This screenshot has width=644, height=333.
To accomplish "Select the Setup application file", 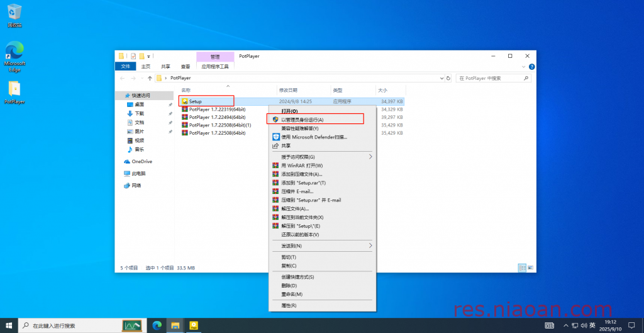I will tap(196, 101).
